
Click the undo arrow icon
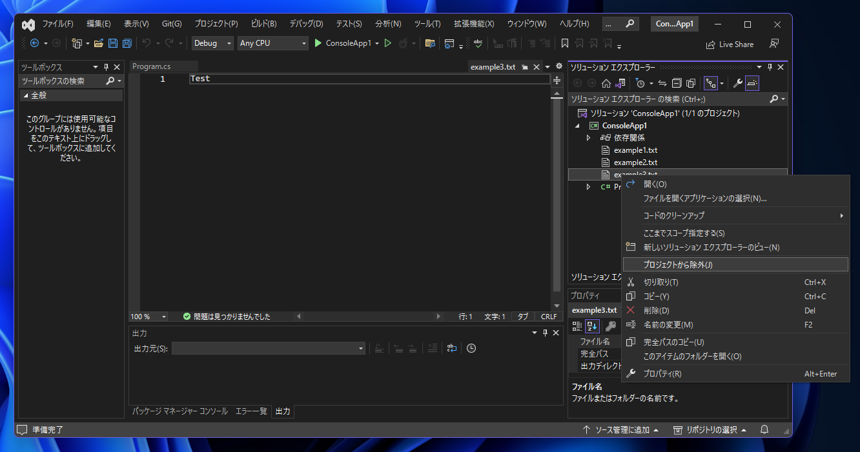146,43
